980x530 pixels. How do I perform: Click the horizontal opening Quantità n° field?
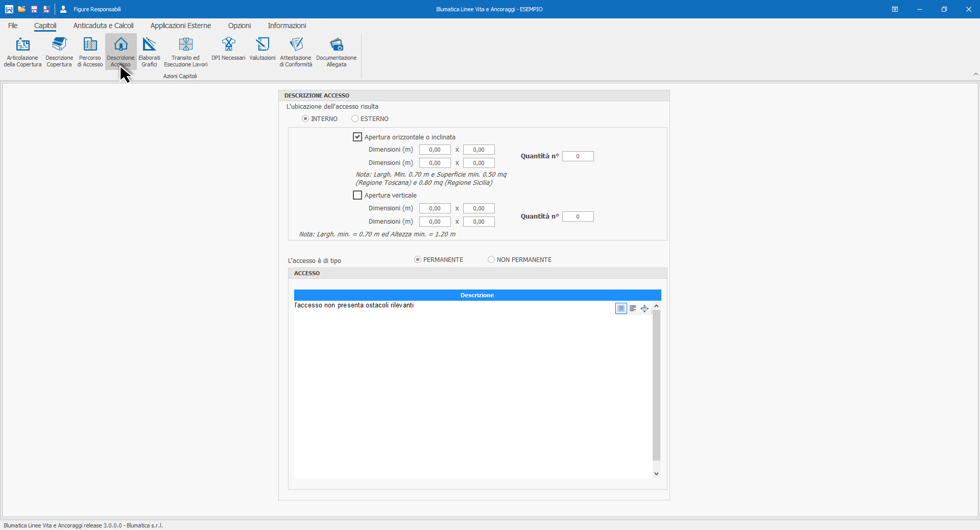pyautogui.click(x=578, y=156)
